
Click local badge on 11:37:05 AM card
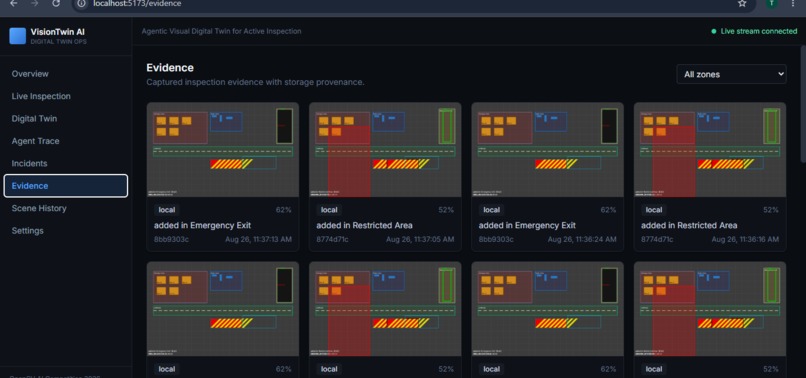(329, 210)
